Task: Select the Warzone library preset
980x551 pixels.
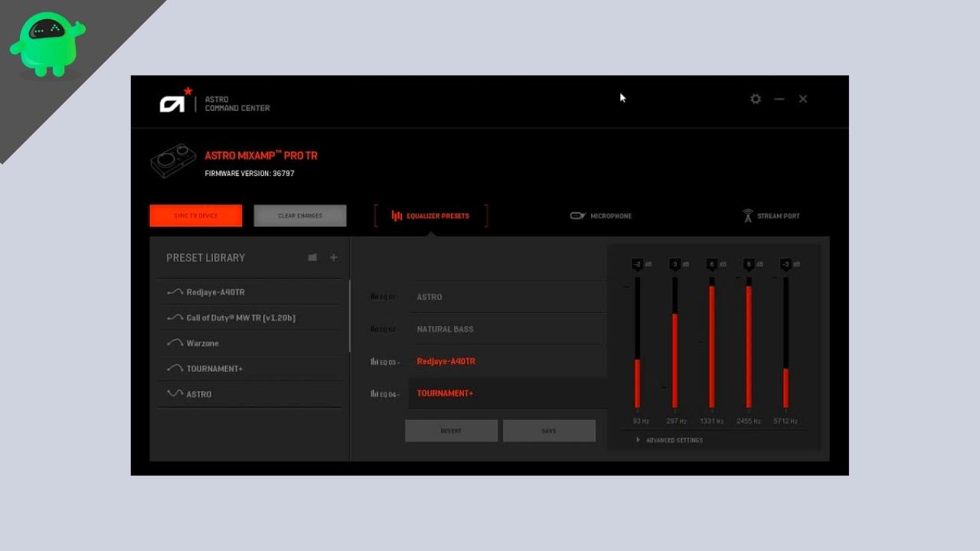Action: tap(251, 343)
